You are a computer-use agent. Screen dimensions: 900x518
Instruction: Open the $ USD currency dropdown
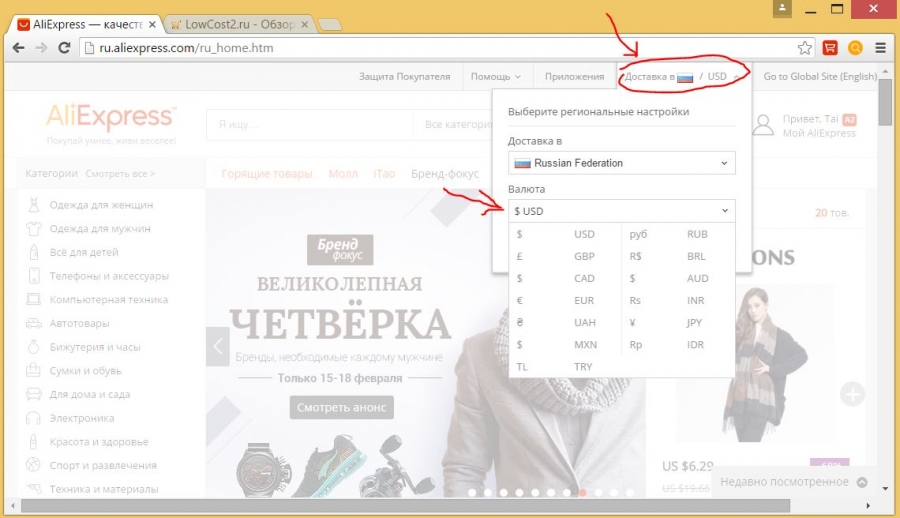tap(622, 211)
